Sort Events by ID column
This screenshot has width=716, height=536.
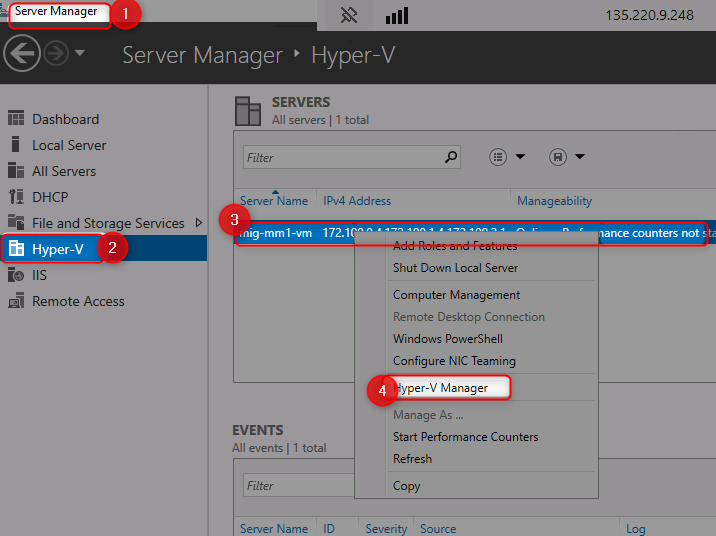coord(329,529)
